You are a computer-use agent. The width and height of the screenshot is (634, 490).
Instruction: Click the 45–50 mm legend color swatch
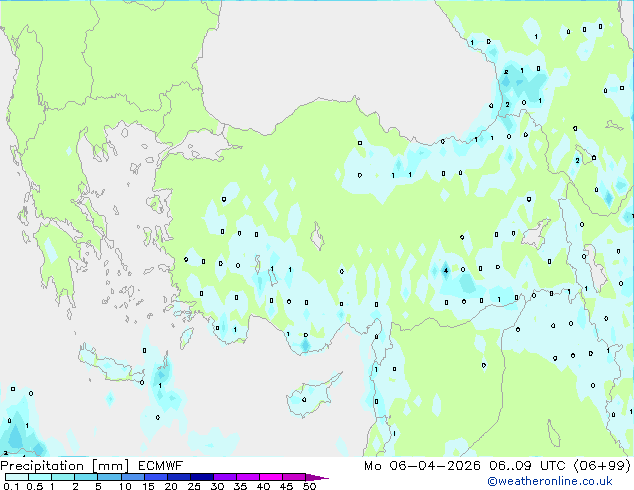click(294, 477)
